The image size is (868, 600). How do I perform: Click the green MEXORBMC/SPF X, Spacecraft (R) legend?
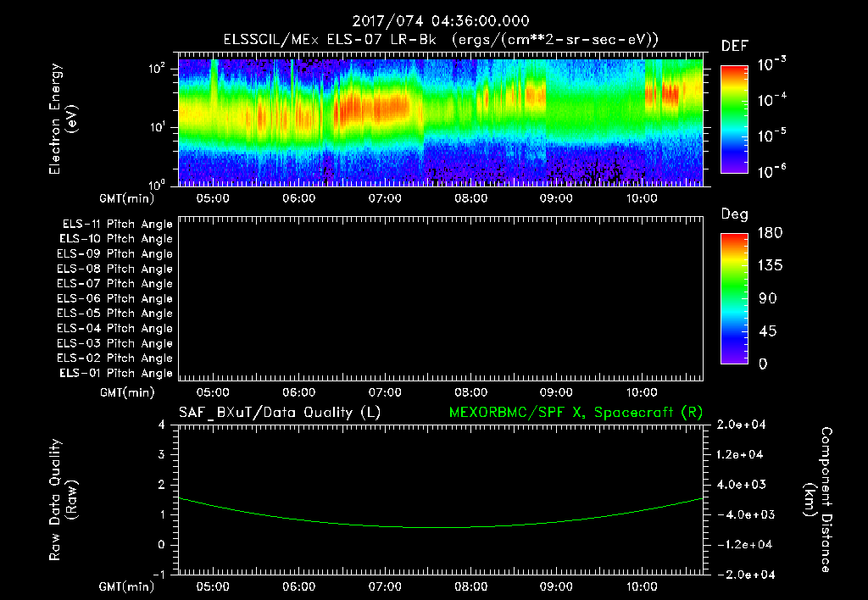[576, 413]
